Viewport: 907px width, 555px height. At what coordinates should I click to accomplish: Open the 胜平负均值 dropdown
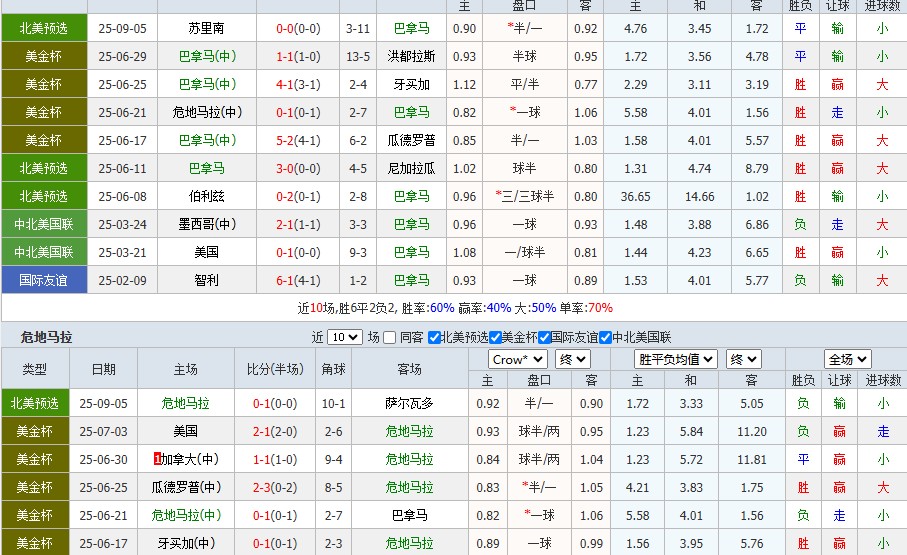(677, 359)
